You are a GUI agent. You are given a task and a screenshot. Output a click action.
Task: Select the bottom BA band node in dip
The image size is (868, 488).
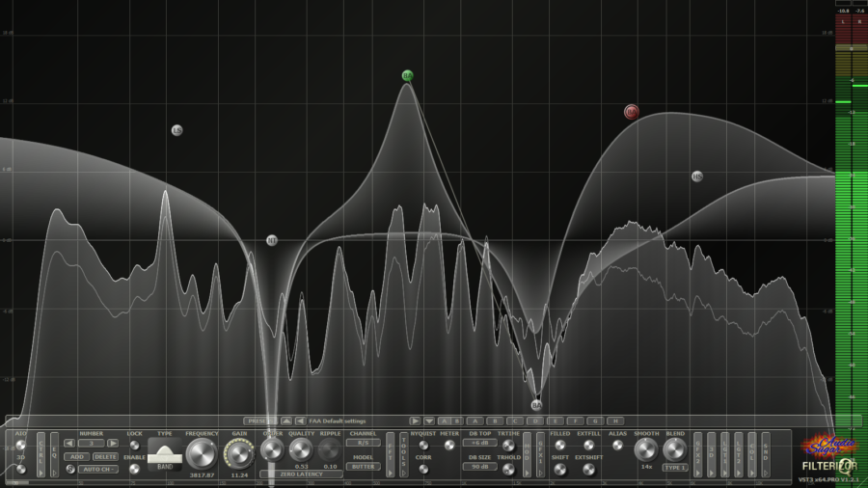[x=536, y=405]
